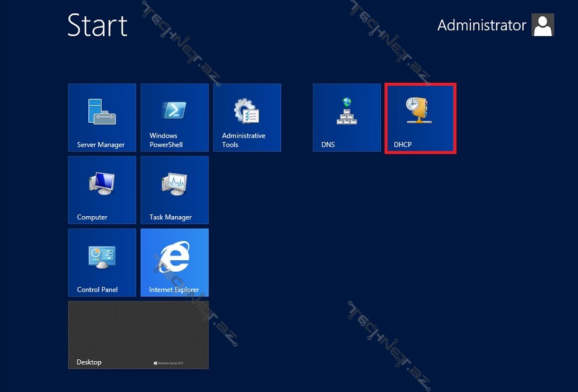Select the 'Windows PowerShell' label text

click(x=166, y=140)
